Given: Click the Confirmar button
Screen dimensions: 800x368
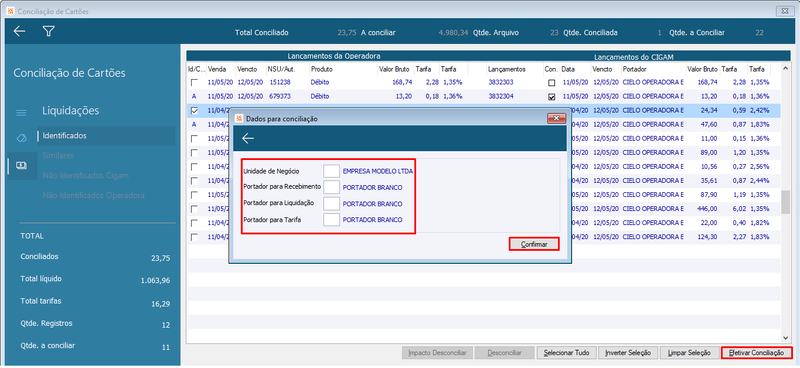Looking at the screenshot, I should pyautogui.click(x=534, y=244).
